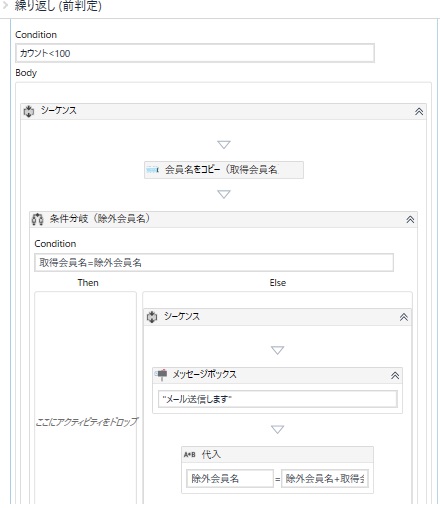Click the 除外会員名+取得 assign value field
The width and height of the screenshot is (440, 508).
click(x=325, y=479)
